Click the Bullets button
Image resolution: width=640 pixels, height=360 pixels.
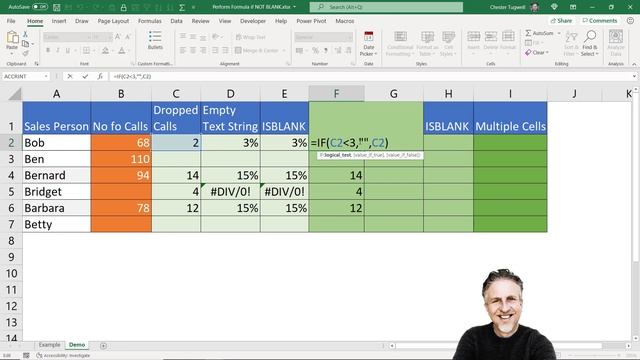click(x=155, y=40)
